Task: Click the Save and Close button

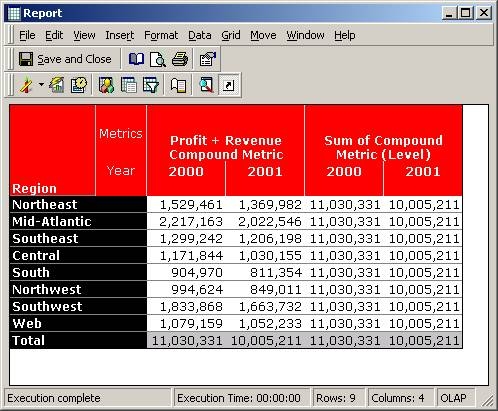Action: pyautogui.click(x=65, y=59)
